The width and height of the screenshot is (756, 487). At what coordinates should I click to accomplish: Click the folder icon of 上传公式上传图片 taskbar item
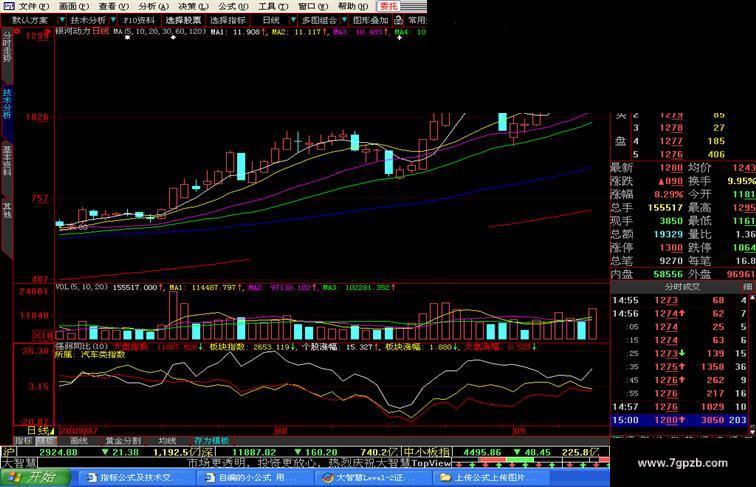446,478
